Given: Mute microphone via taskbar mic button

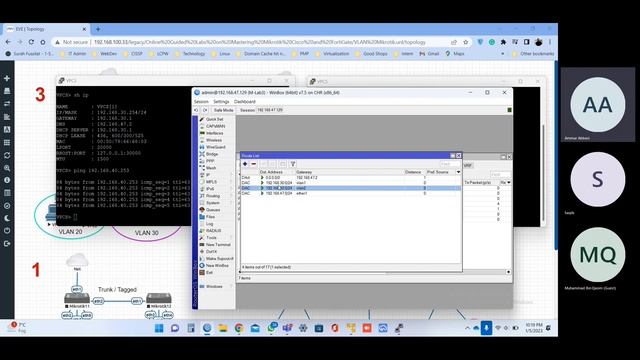Looking at the screenshot, I should [486, 328].
